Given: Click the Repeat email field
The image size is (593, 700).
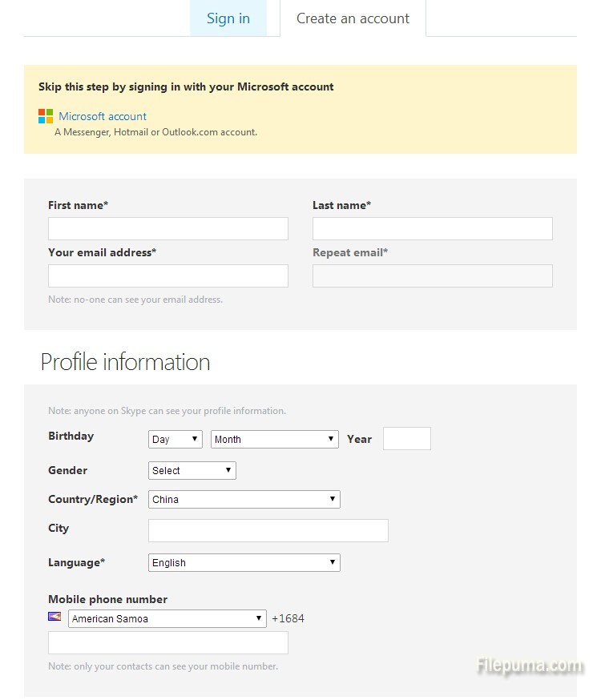Looking at the screenshot, I should (433, 276).
